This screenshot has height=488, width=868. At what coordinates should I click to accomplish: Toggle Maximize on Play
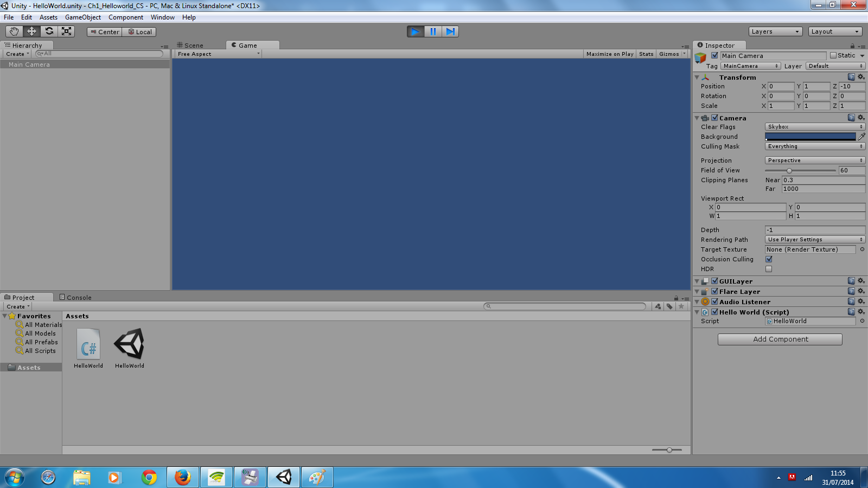(610, 54)
